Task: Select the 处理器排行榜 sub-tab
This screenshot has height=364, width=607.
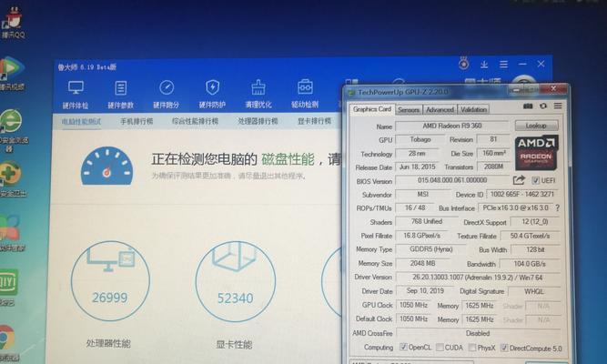Action: click(x=258, y=122)
